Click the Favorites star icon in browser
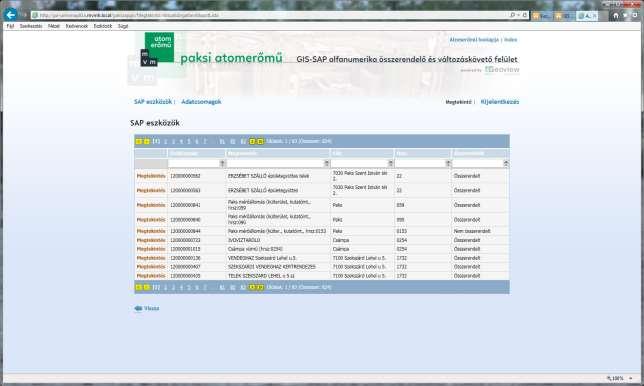The image size is (644, 386). click(x=625, y=16)
